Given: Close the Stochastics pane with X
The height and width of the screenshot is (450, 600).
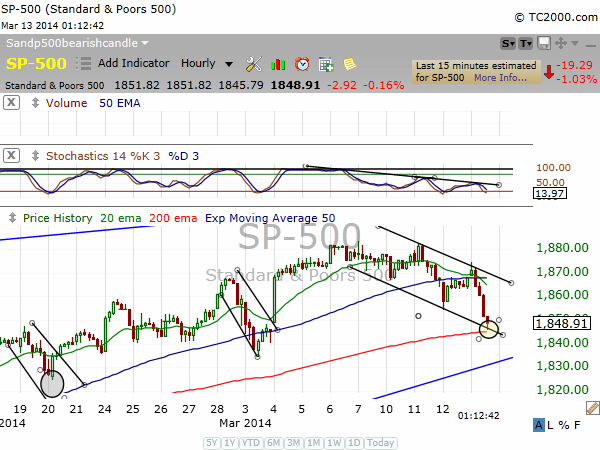Looking at the screenshot, I should click(x=11, y=155).
